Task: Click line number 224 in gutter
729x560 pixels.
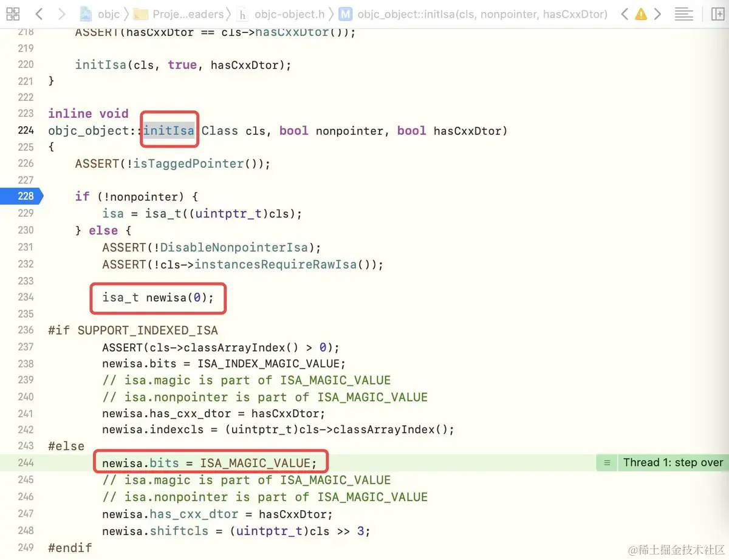Action: coord(26,130)
